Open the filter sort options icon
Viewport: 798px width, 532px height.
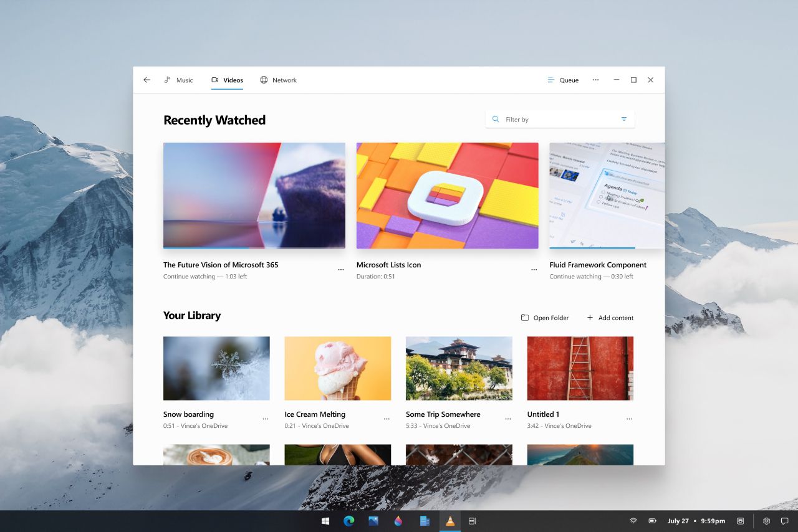click(624, 119)
